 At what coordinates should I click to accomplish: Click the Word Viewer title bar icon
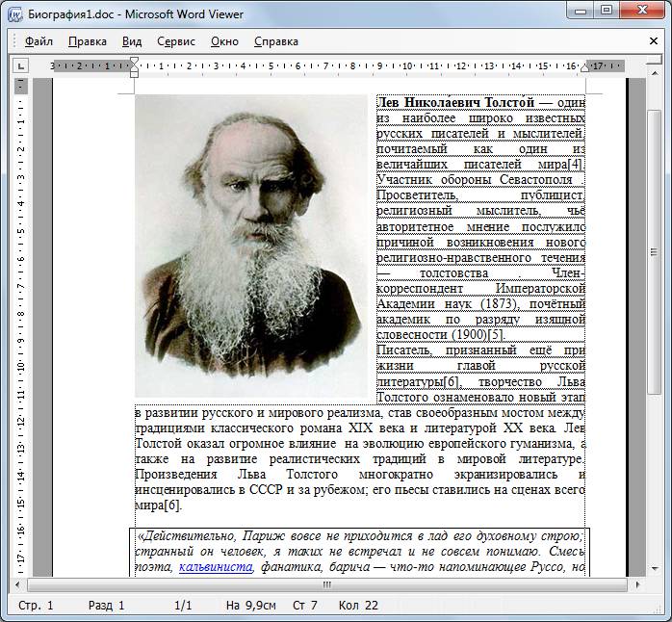[x=15, y=14]
